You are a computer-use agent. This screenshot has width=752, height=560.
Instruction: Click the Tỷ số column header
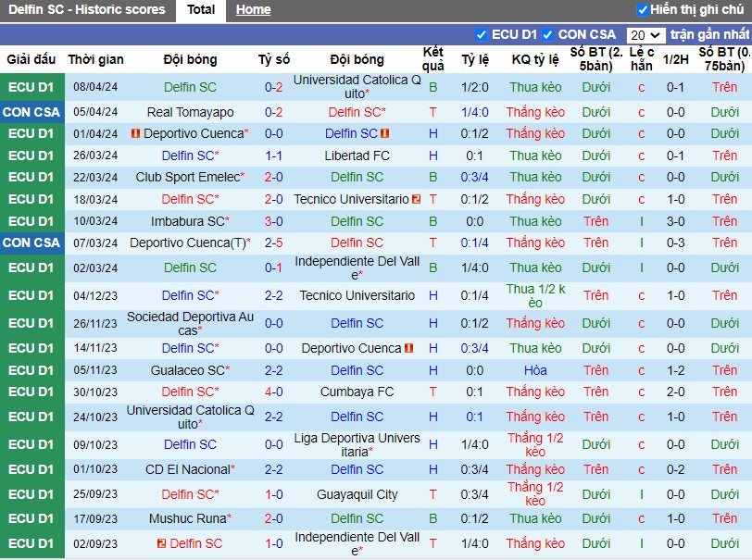(274, 59)
